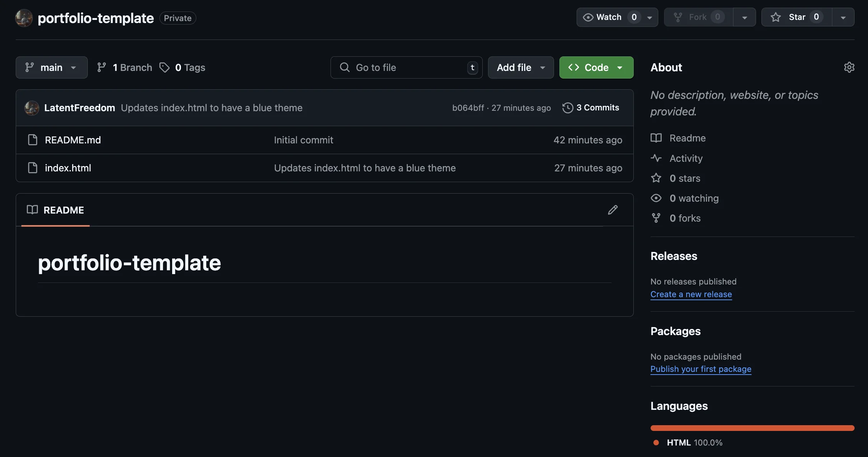Expand the Add file dropdown
Image resolution: width=868 pixels, height=457 pixels.
pyautogui.click(x=520, y=67)
